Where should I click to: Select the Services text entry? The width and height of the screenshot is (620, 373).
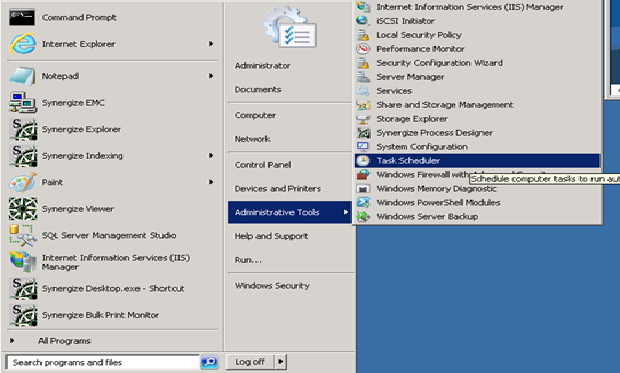394,91
